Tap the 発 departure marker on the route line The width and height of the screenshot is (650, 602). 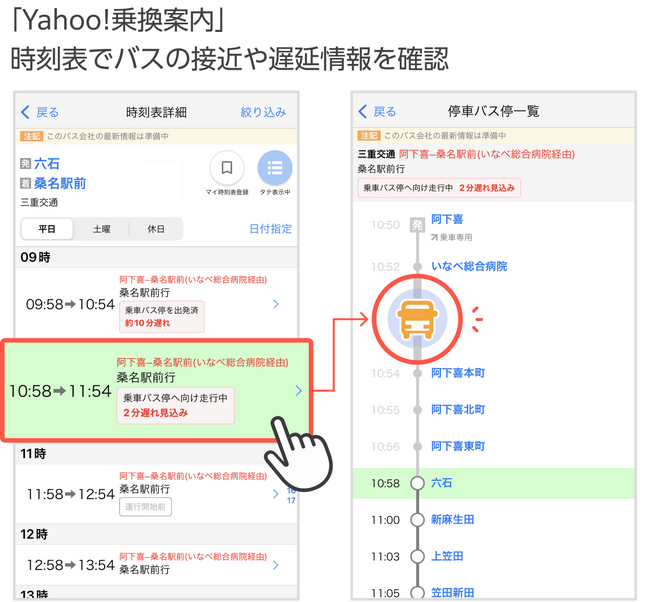[417, 226]
